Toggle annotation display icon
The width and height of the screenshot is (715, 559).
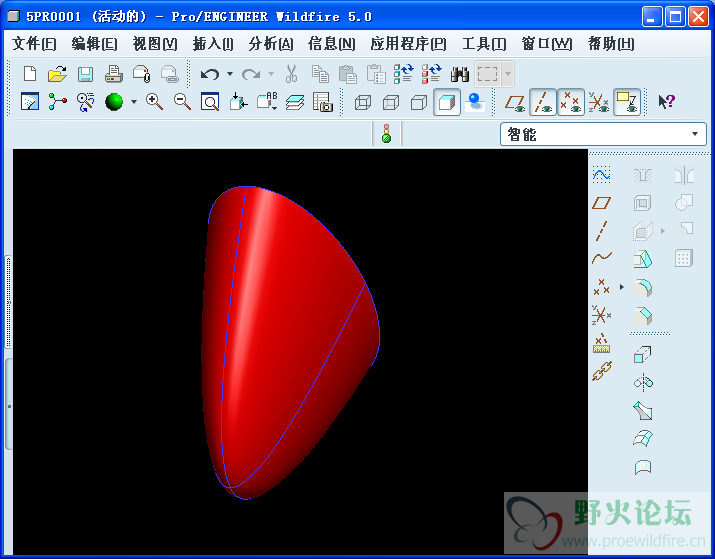point(627,102)
